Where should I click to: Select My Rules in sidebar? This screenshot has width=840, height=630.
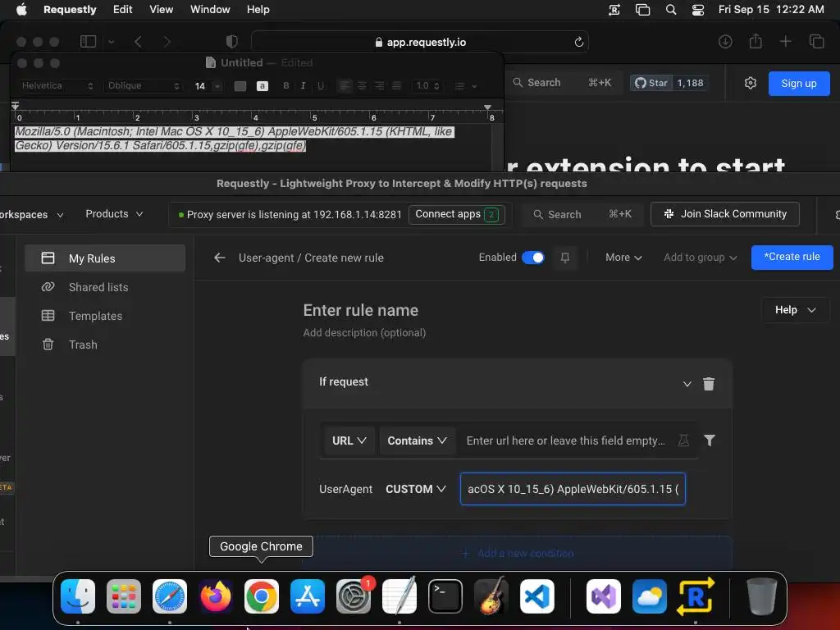point(105,258)
